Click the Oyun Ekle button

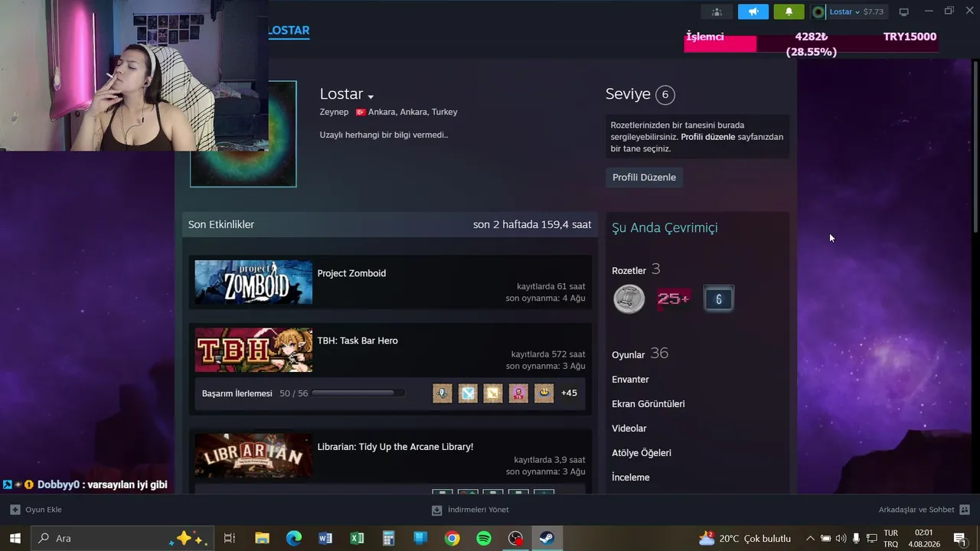pyautogui.click(x=36, y=510)
